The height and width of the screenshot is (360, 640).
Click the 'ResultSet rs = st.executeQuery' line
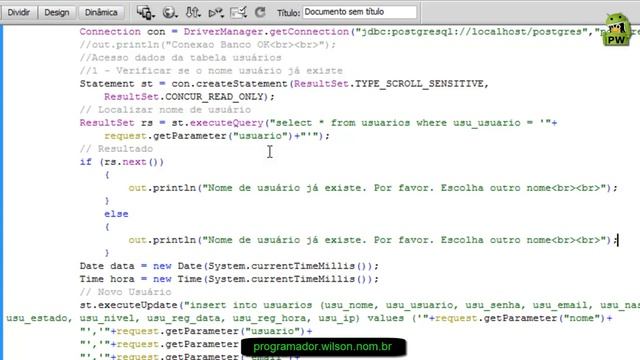click(x=318, y=123)
